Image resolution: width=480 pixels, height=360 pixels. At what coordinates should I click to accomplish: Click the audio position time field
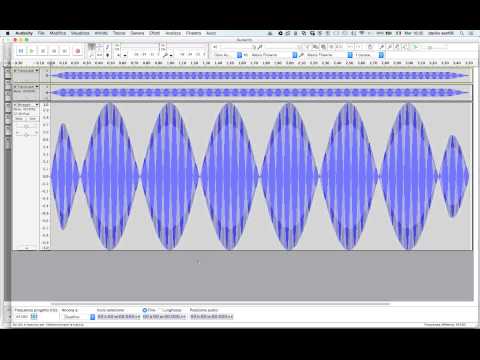[212, 317]
